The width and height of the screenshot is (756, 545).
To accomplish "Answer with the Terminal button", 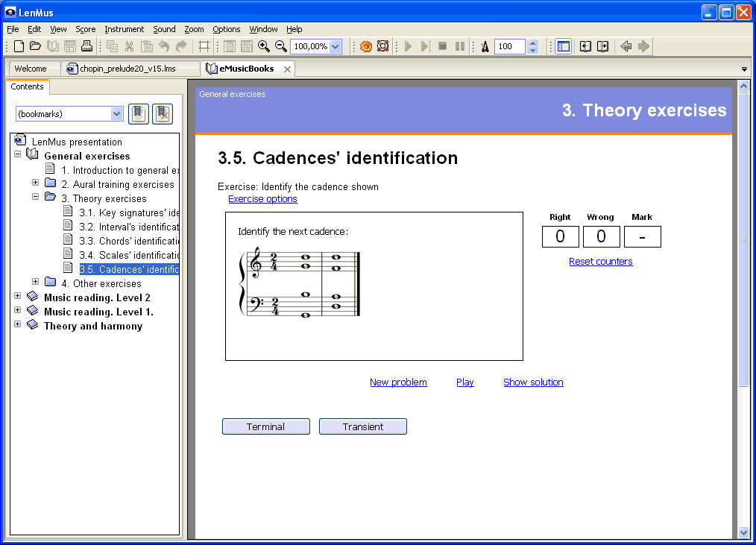I will [265, 426].
